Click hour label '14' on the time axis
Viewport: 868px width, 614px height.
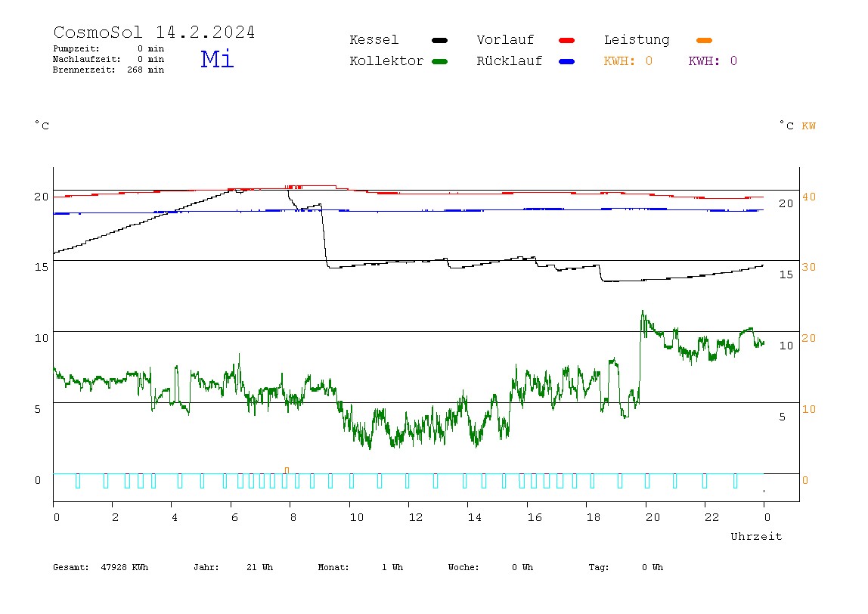click(x=475, y=517)
